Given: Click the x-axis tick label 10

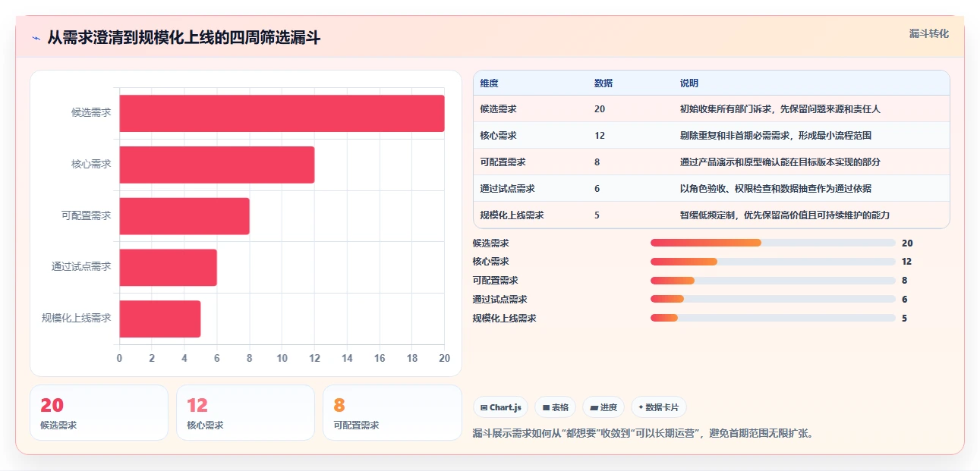Looking at the screenshot, I should coord(282,358).
